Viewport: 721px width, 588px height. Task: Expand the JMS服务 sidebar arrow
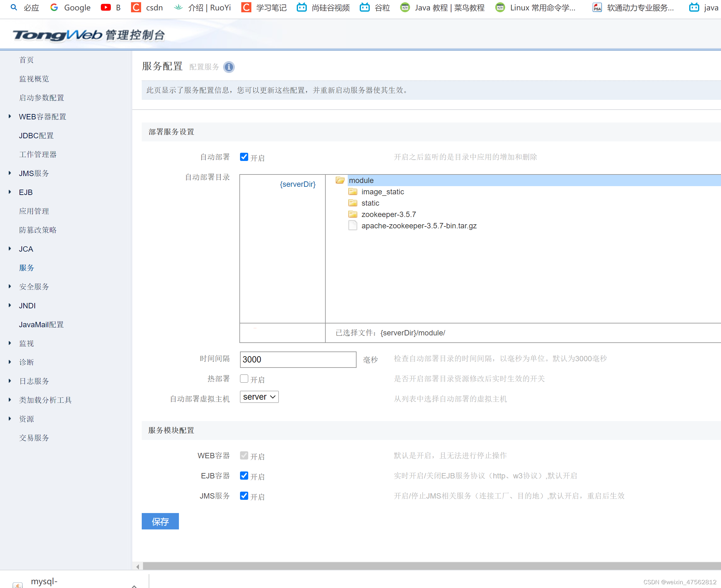(10, 173)
